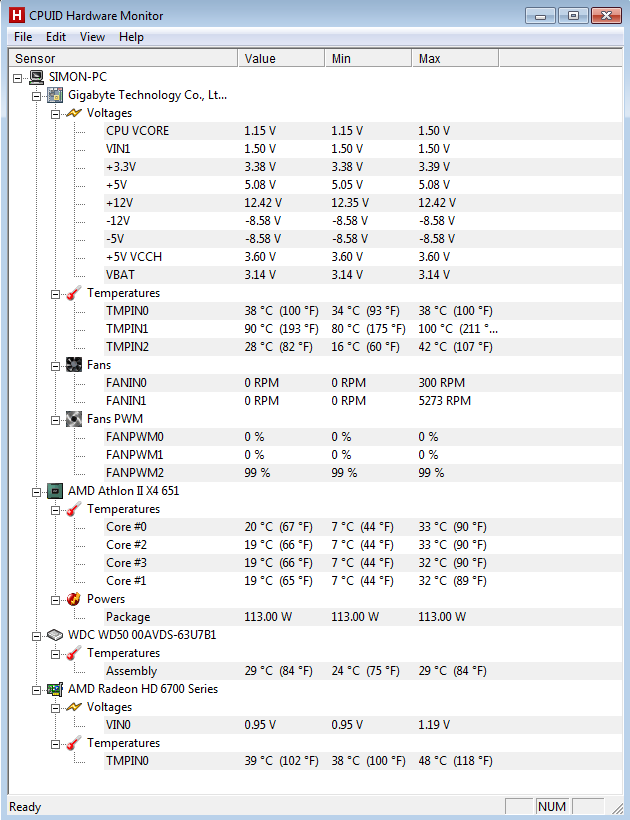Screen dimensions: 630x820
Task: Collapse the Powers group
Action: 55,600
